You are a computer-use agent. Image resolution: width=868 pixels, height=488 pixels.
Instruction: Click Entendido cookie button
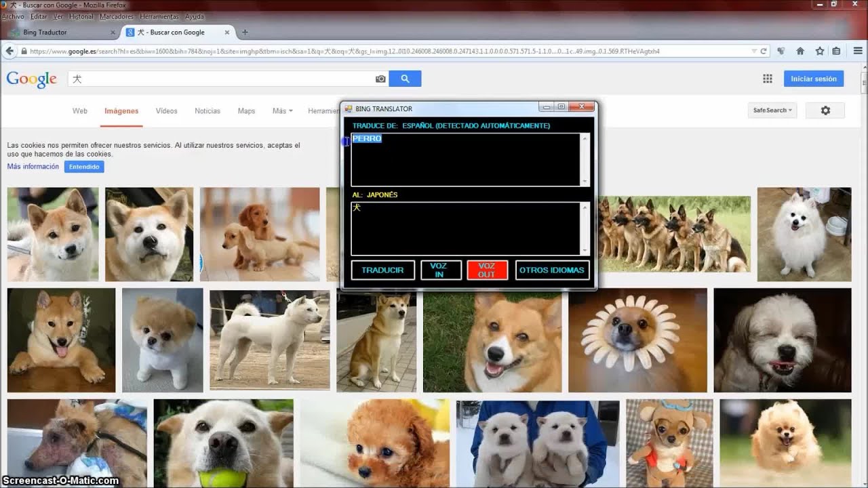[84, 167]
